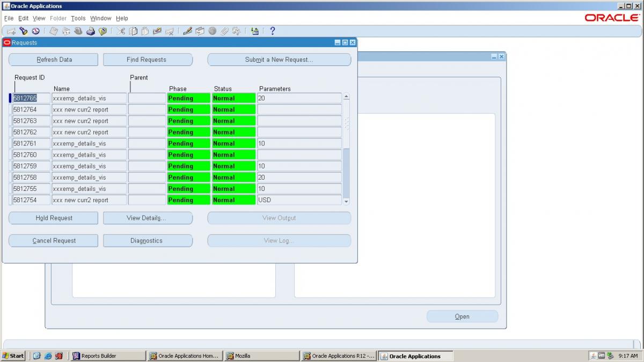This screenshot has width=644, height=362.
Task: Open the View menu
Action: pos(39,18)
